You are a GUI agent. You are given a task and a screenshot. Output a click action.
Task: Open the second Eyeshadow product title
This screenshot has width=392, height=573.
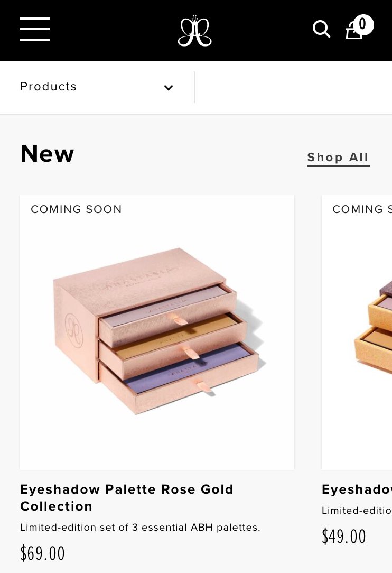click(357, 489)
